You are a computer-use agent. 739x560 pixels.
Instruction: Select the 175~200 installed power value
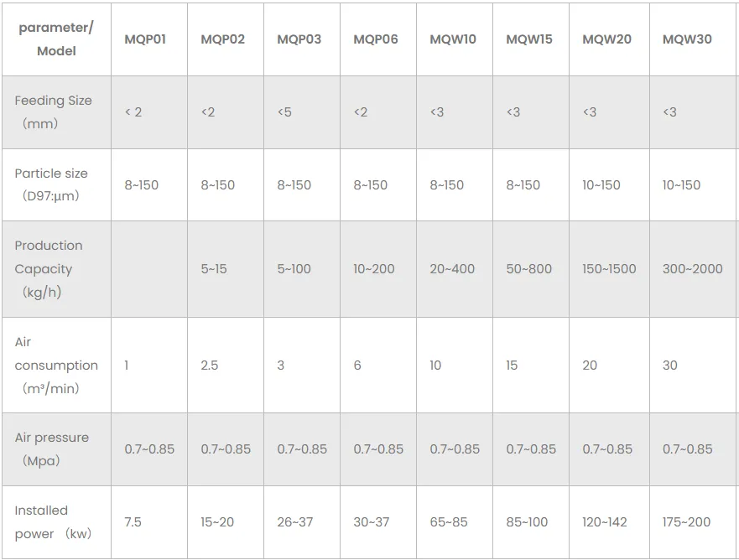click(x=686, y=521)
